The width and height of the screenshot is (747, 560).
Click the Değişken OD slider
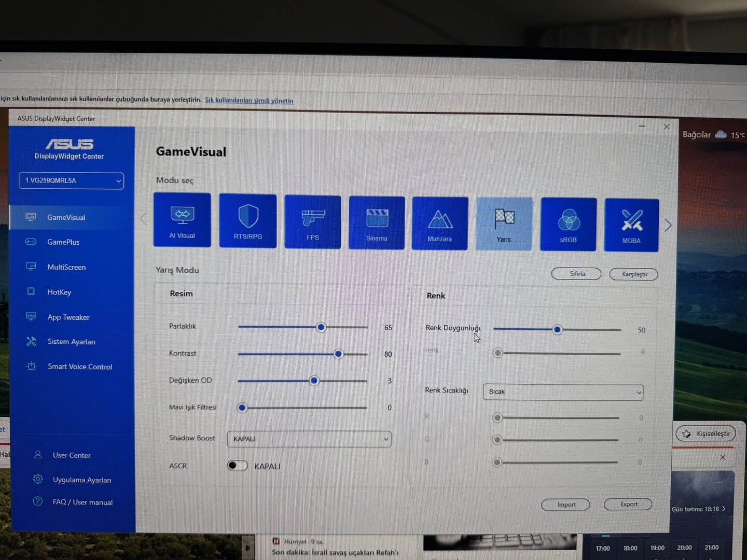302,381
